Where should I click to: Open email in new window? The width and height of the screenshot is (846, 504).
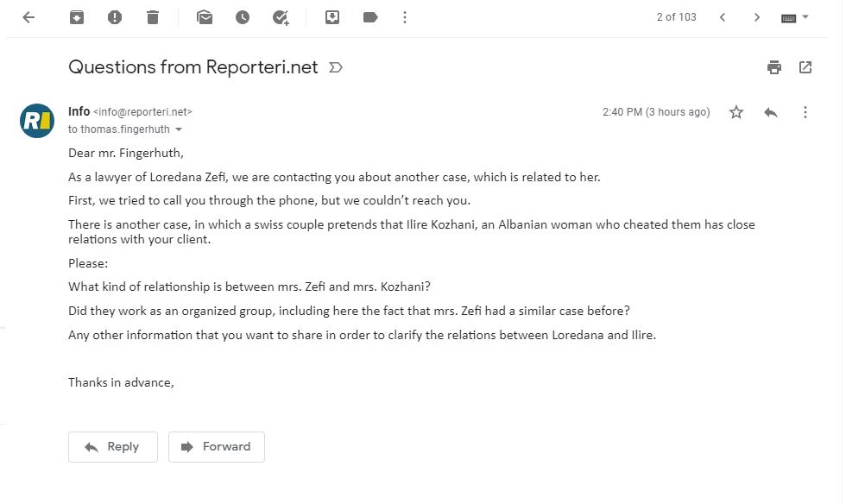tap(805, 67)
